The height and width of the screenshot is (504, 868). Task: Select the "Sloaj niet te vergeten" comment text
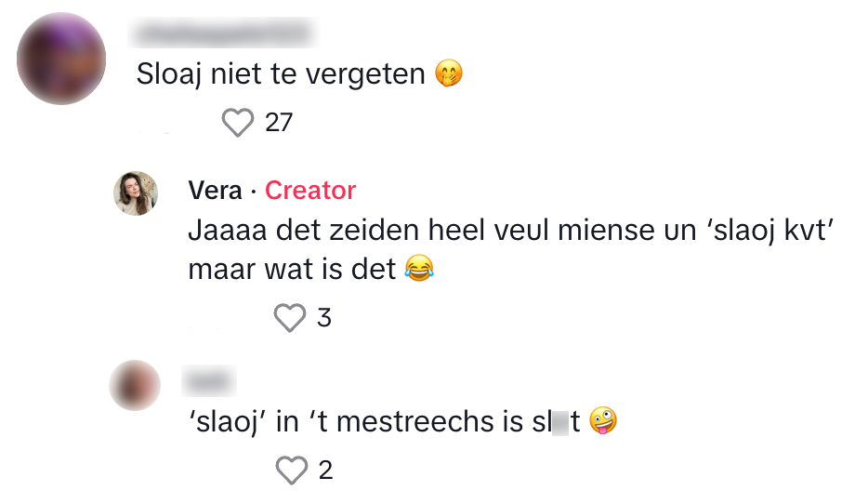pyautogui.click(x=281, y=74)
